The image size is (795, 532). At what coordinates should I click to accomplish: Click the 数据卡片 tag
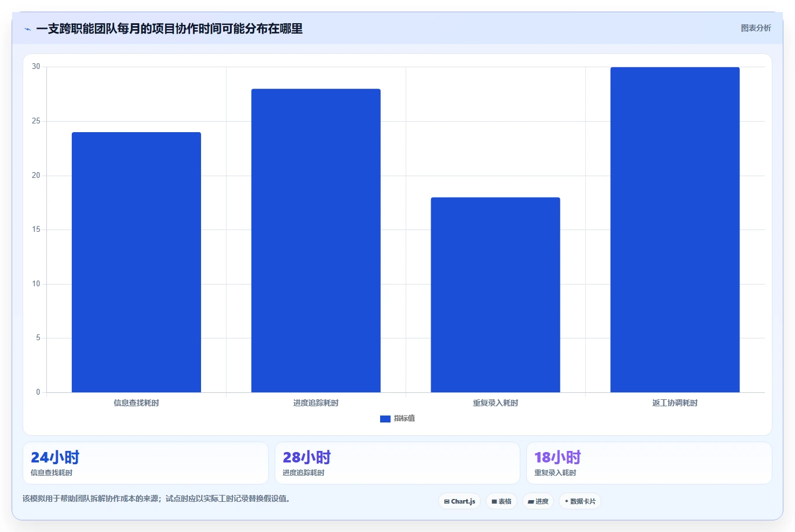[580, 501]
